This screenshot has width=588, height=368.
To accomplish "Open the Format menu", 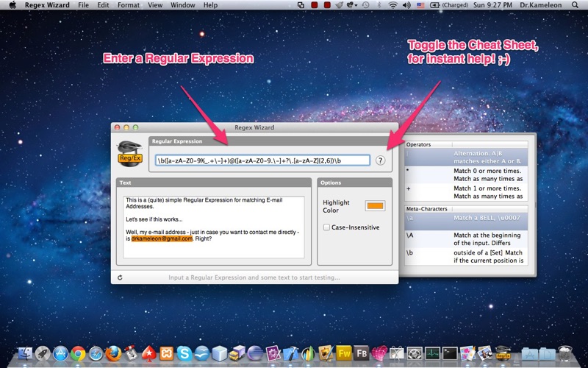I will (128, 5).
